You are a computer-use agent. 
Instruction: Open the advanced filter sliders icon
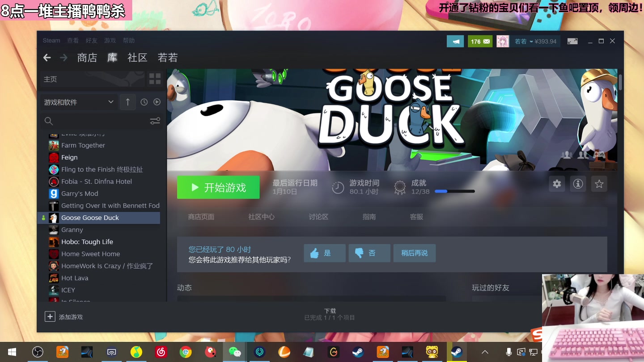click(155, 121)
